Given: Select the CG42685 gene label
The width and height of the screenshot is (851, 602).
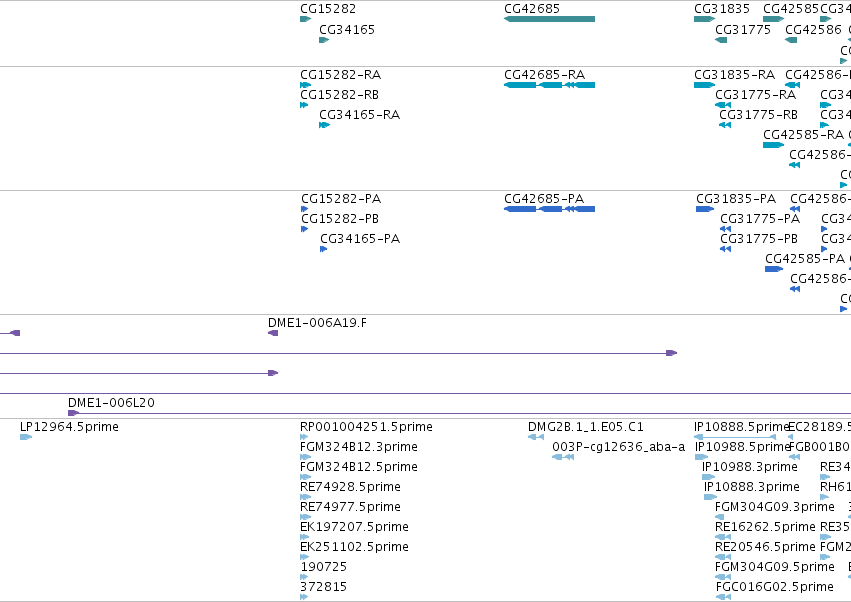Looking at the screenshot, I should coord(532,9).
